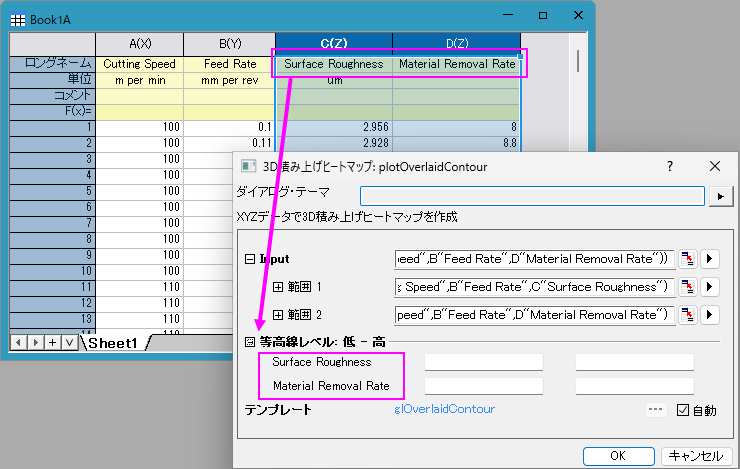Click the glOverlaidContour template link

tap(445, 409)
